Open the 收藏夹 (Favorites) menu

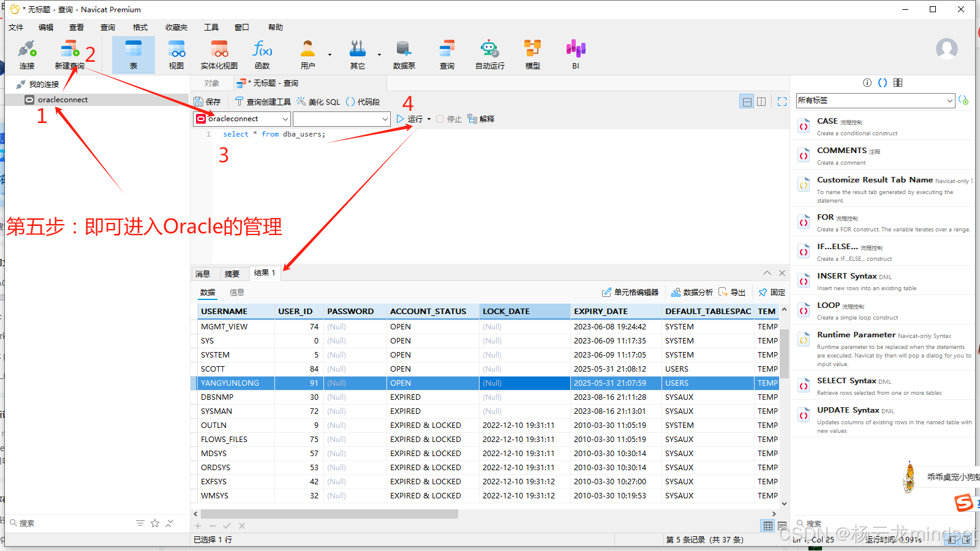[176, 28]
